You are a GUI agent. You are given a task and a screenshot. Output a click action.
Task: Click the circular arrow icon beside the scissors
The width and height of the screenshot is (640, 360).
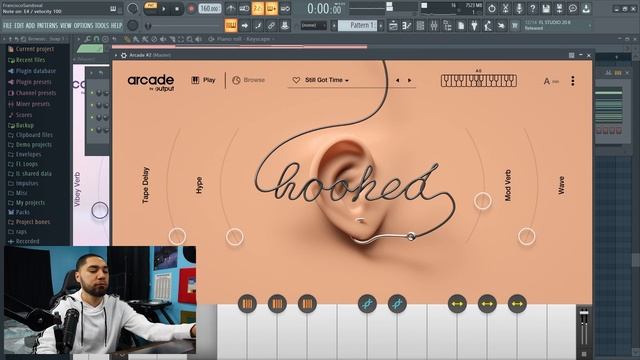[492, 8]
